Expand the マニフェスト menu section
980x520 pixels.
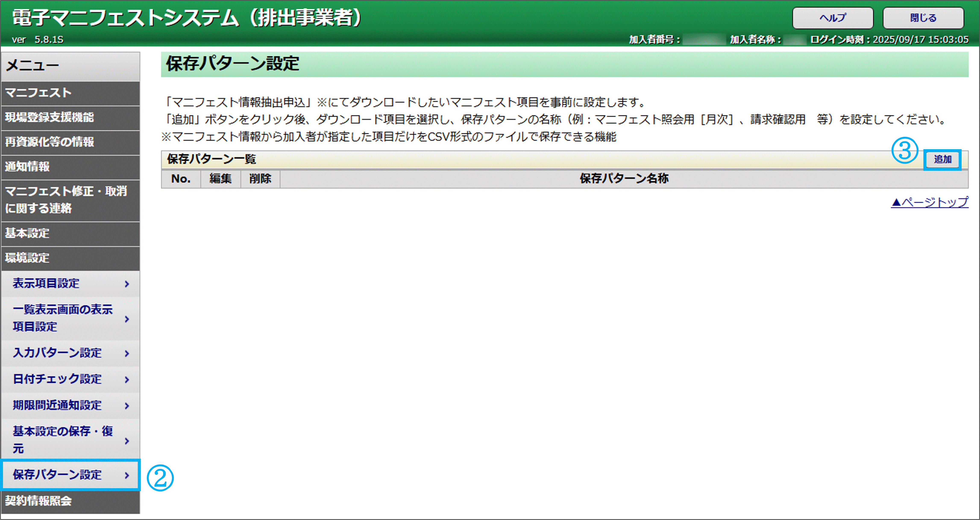pos(38,93)
